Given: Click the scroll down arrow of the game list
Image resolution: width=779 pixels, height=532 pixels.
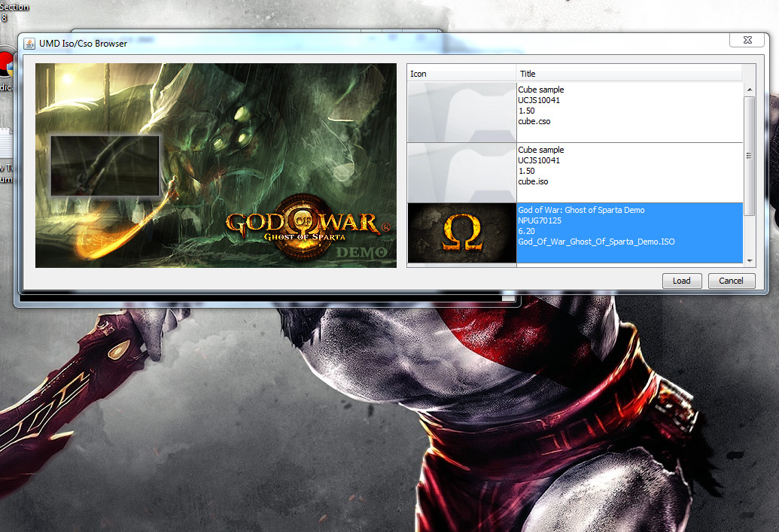Looking at the screenshot, I should [x=749, y=260].
